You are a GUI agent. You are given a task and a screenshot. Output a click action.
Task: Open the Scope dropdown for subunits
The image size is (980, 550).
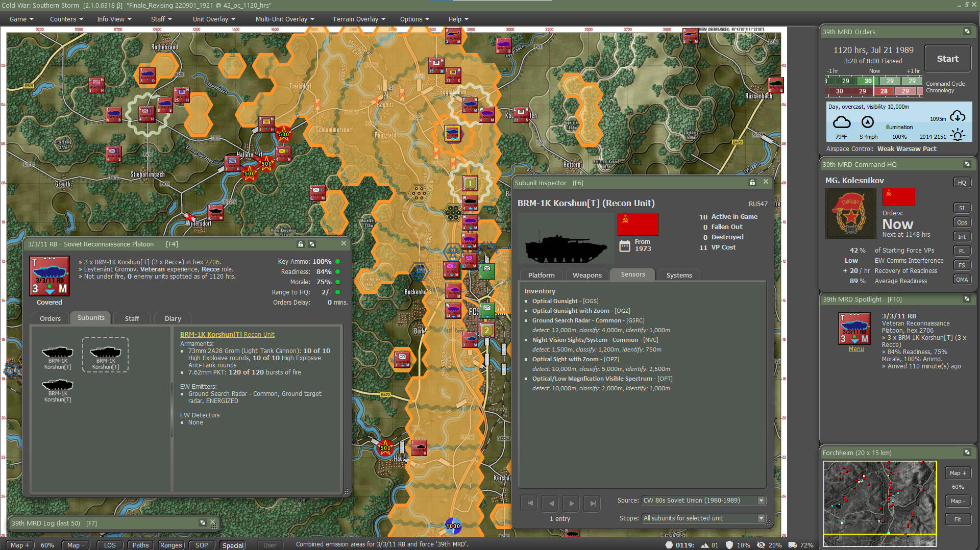point(703,518)
